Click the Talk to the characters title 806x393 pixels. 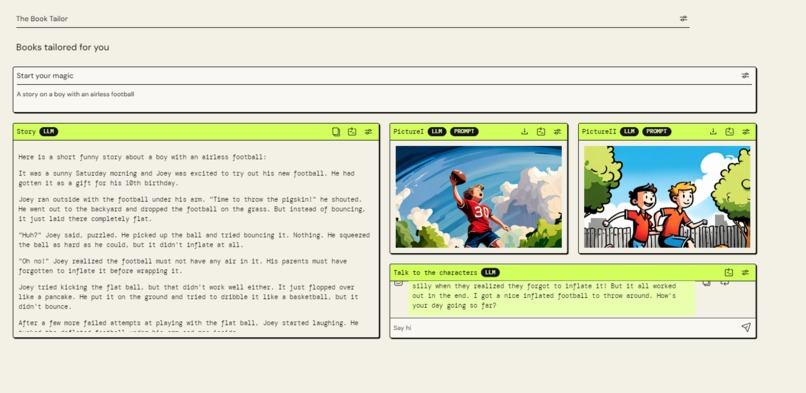pyautogui.click(x=435, y=272)
